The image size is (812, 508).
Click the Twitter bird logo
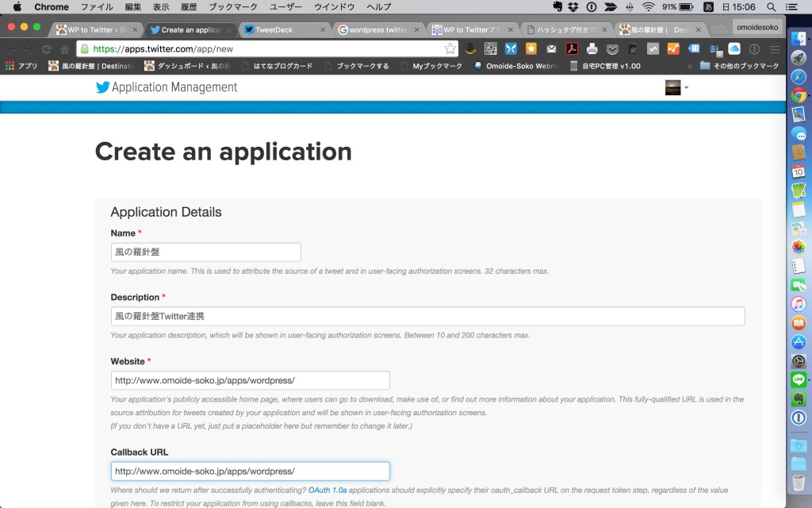(x=102, y=87)
